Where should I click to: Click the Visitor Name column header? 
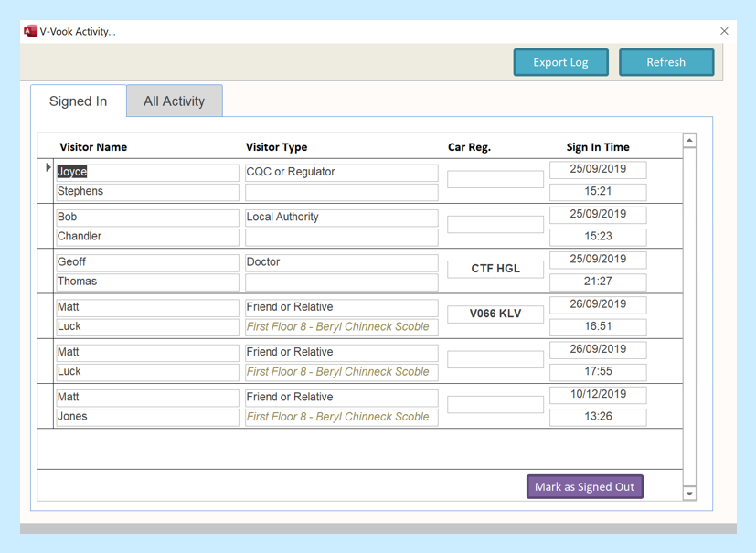93,147
